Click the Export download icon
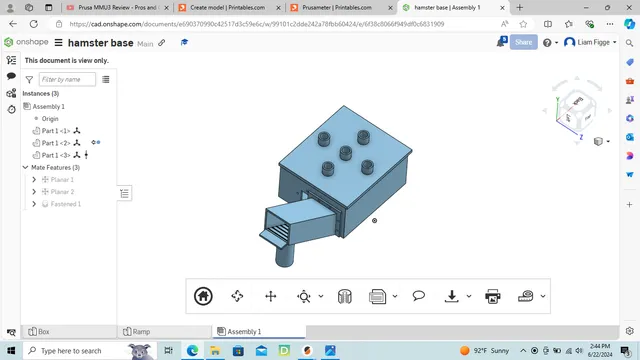Image resolution: width=640 pixels, height=360 pixels. (x=452, y=296)
